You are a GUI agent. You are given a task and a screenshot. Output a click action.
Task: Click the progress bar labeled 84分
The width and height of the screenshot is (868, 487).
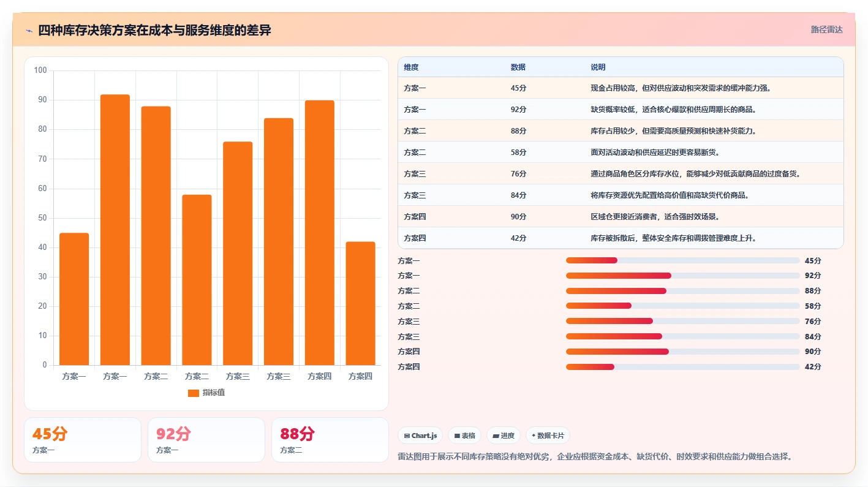[x=683, y=336]
